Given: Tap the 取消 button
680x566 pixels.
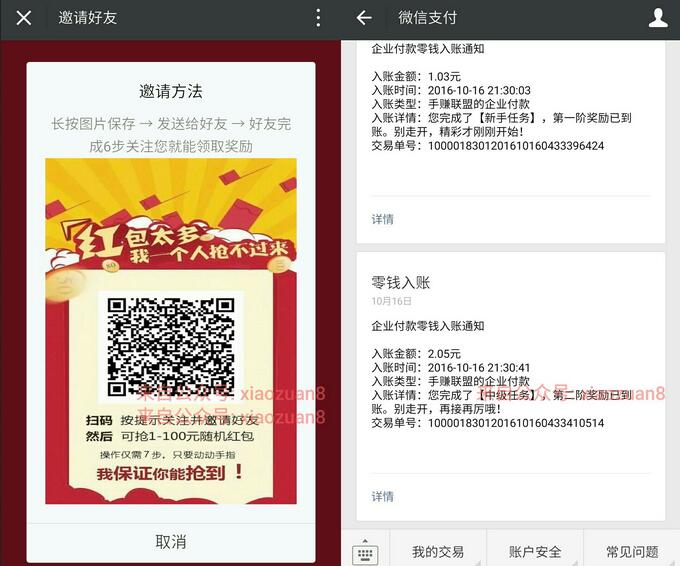Looking at the screenshot, I should pos(171,542).
